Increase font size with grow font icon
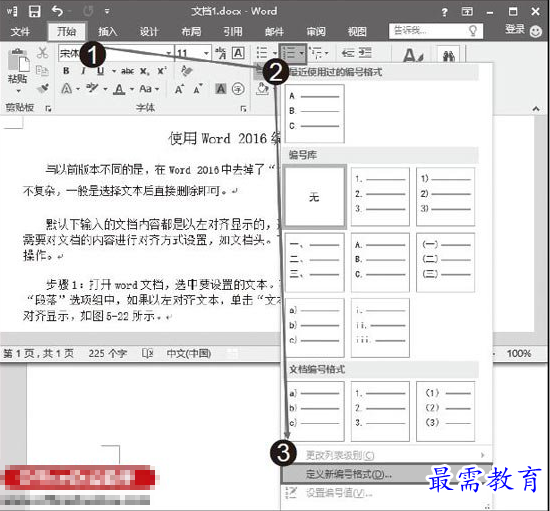 tap(179, 89)
